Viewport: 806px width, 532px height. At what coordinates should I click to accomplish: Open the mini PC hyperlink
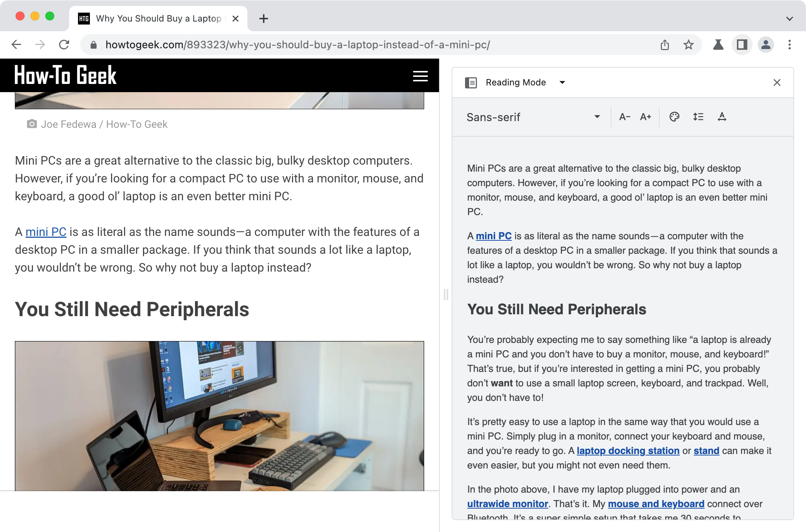click(45, 232)
